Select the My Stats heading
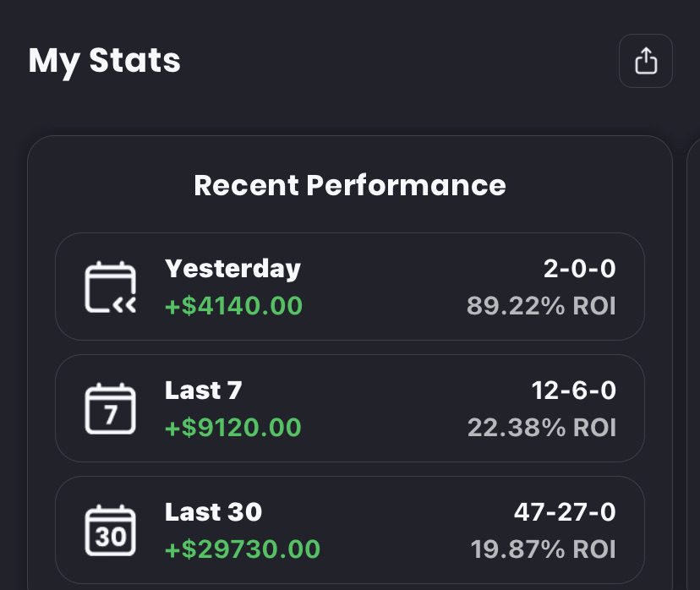 tap(105, 61)
